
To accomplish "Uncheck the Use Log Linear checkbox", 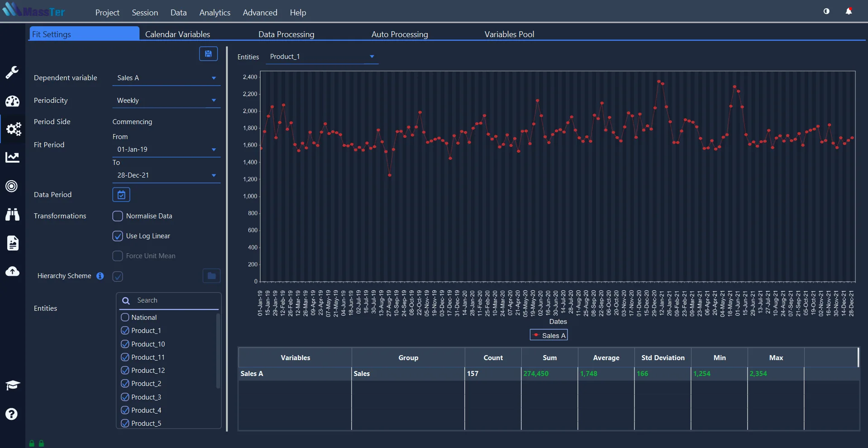I will click(x=118, y=236).
